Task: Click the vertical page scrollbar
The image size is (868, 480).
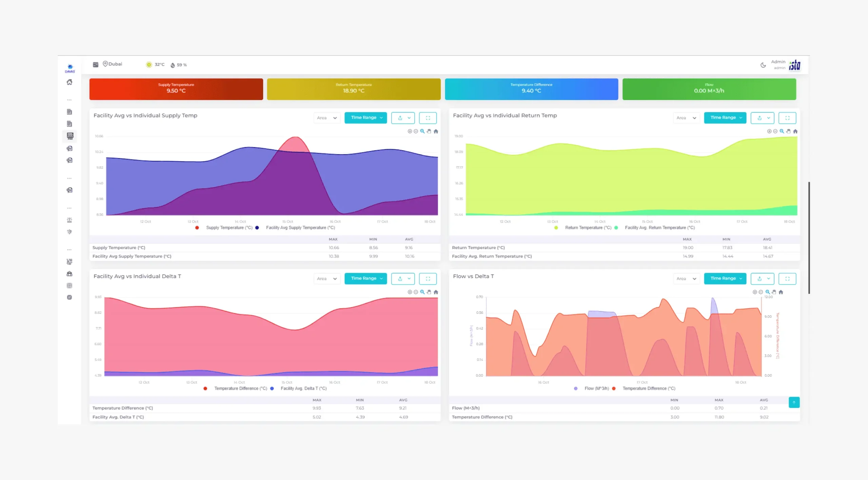Action: click(x=809, y=237)
